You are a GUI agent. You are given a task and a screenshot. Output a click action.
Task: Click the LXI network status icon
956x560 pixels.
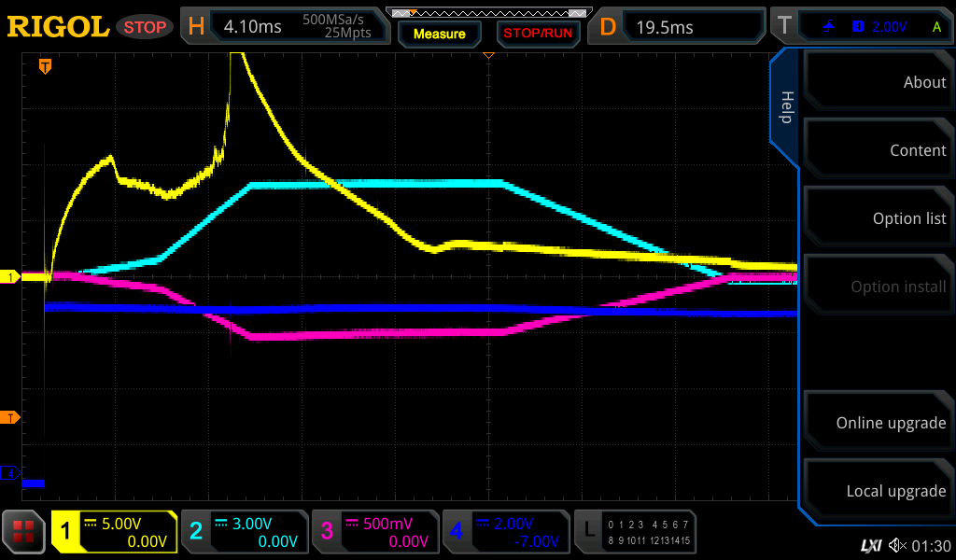[870, 545]
